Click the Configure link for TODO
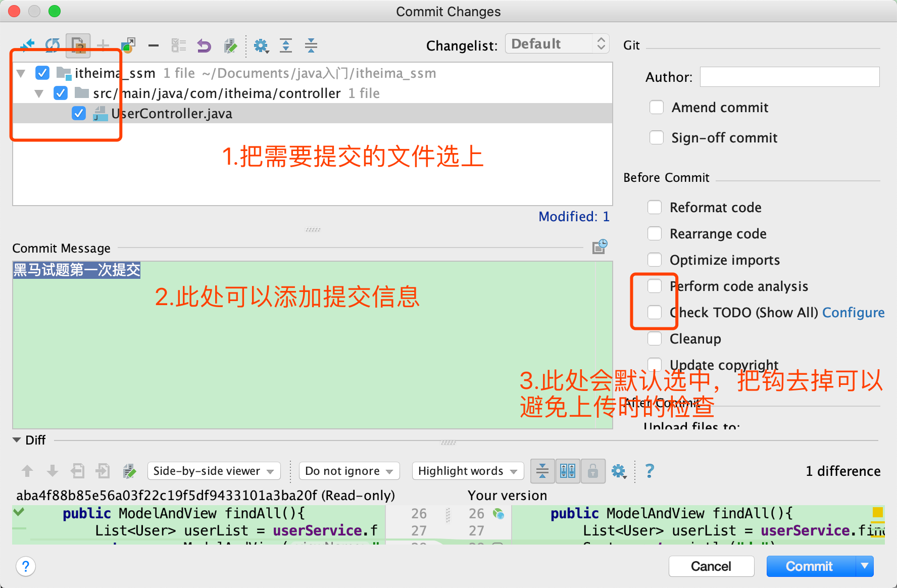 (854, 313)
